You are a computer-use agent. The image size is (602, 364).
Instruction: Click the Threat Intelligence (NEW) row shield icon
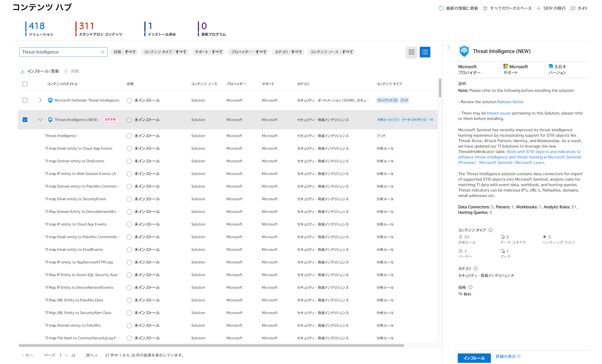click(50, 120)
